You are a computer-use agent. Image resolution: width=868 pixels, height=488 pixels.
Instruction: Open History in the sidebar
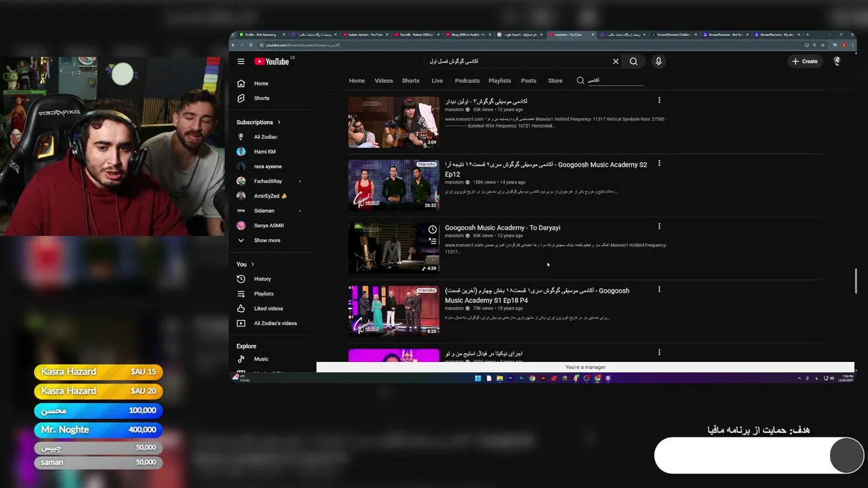[x=262, y=279]
